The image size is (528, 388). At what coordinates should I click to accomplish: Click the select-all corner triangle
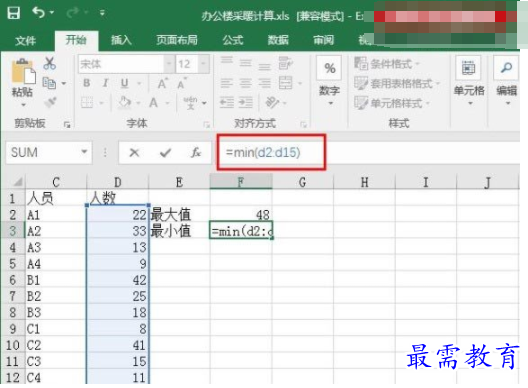pos(18,182)
